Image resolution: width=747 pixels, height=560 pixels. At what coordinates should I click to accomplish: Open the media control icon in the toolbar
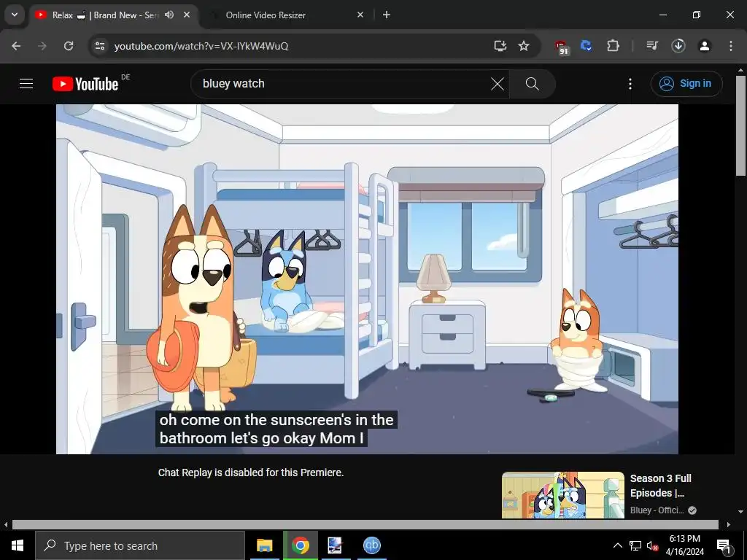[x=651, y=46]
